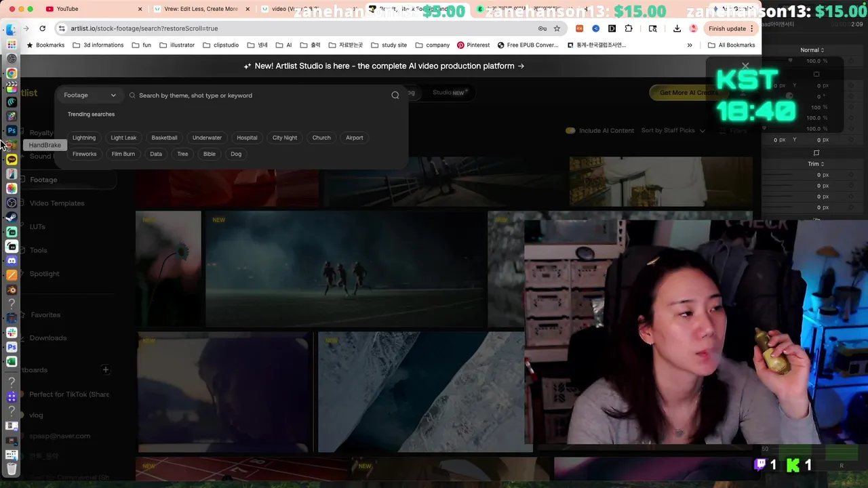868x488 pixels.
Task: Switch to the Vrew: Edit Less, Create More tab
Action: click(203, 9)
